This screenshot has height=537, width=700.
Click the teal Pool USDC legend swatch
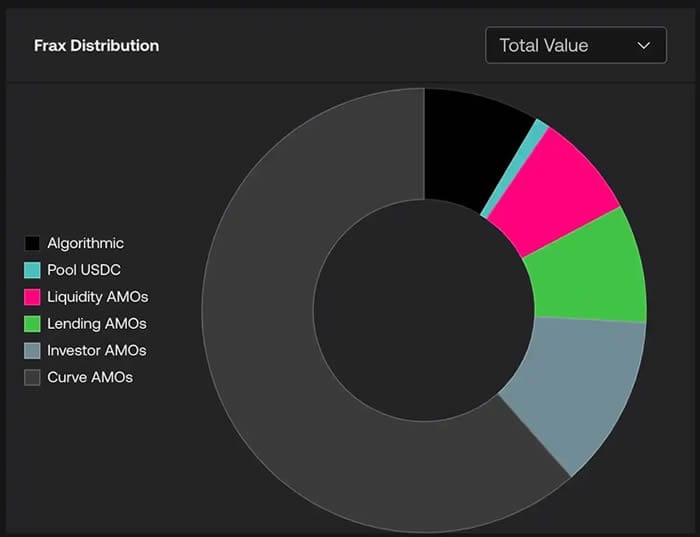(x=32, y=270)
